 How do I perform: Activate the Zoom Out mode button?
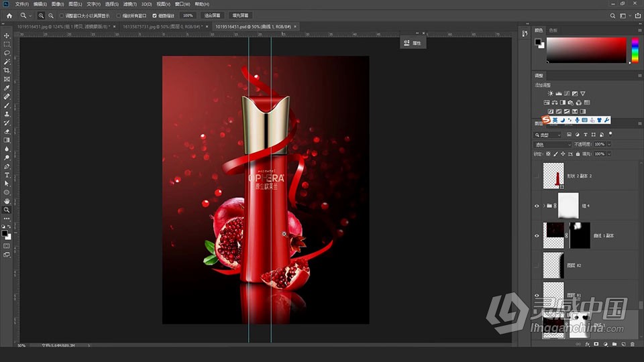[51, 15]
